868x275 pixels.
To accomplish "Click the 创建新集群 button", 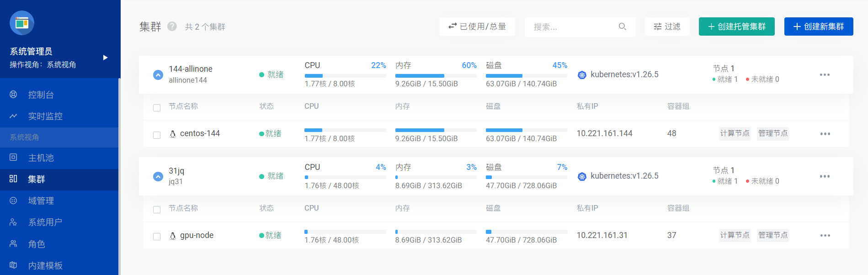I will (818, 26).
